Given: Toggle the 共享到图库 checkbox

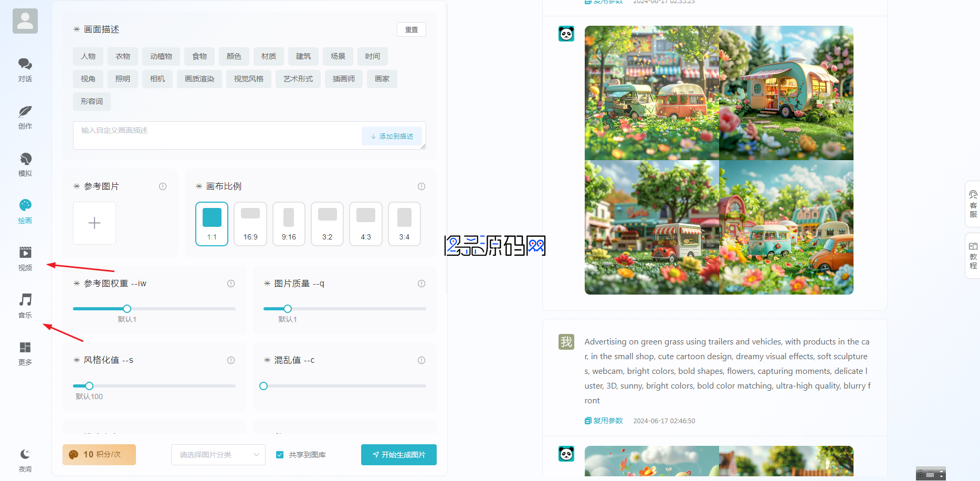Looking at the screenshot, I should 280,455.
